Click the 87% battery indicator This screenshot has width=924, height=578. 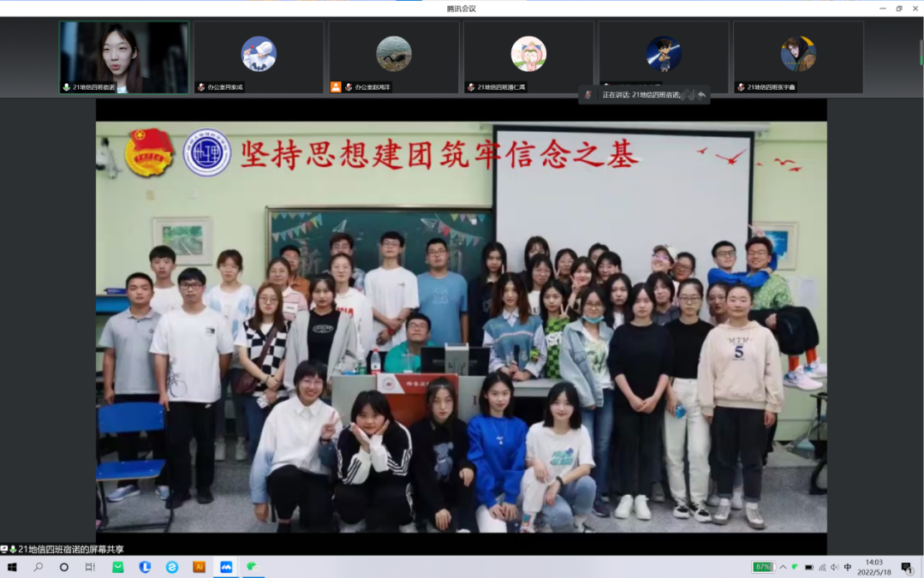pos(762,567)
